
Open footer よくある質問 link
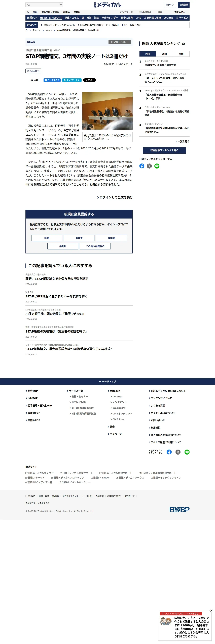coord(157,406)
